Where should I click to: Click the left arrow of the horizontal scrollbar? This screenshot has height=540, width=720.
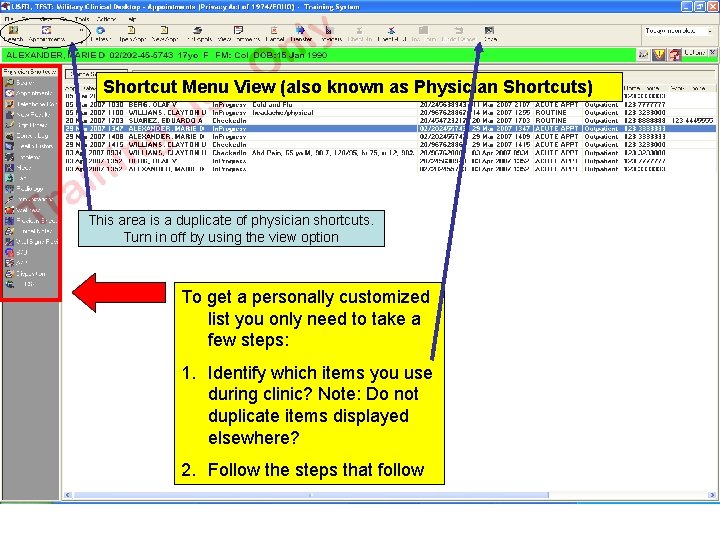pyautogui.click(x=68, y=495)
